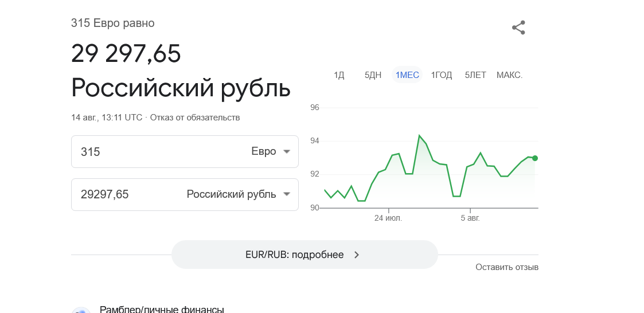Select the 5ДН chart range
The image size is (644, 313).
pos(373,75)
